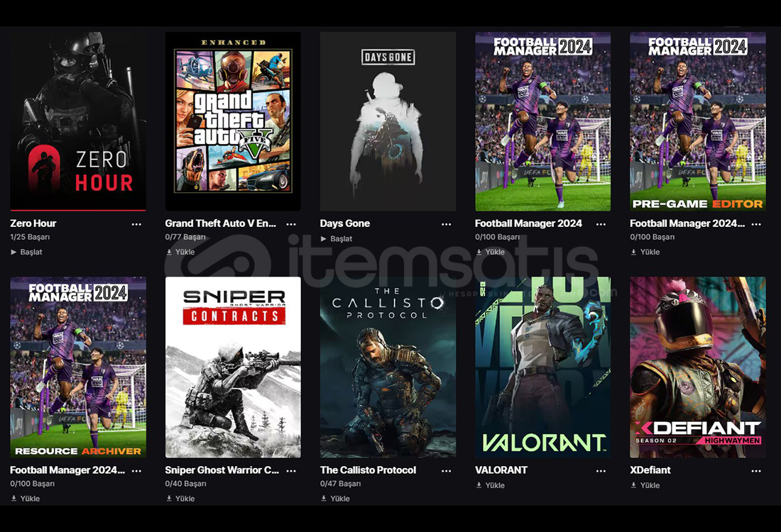Open the three-dot menu beside Days Gone
781x532 pixels.
pyautogui.click(x=446, y=224)
